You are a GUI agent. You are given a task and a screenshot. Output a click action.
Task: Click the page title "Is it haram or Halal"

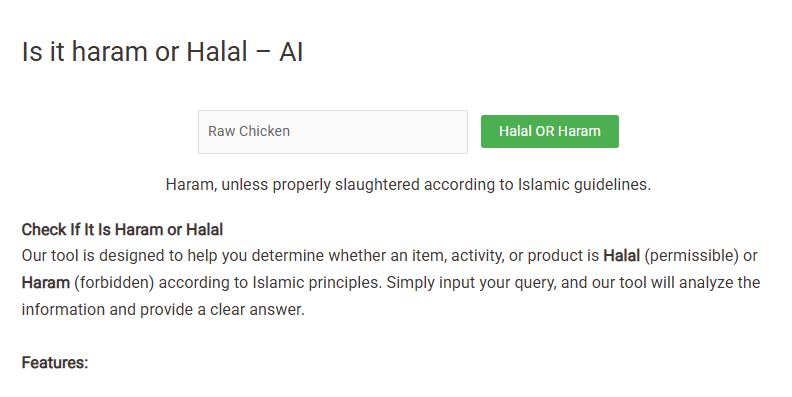tap(135, 52)
